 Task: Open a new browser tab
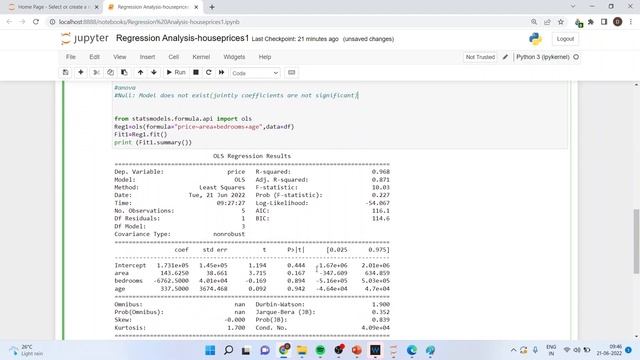tap(212, 7)
